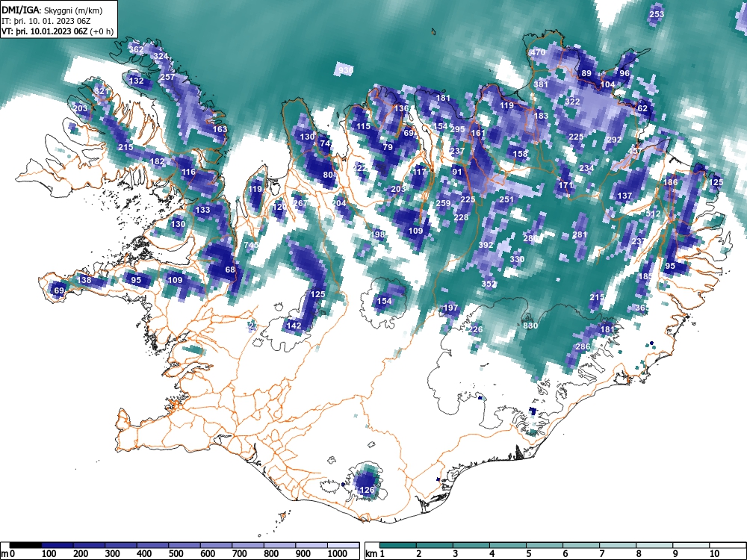Select the 700 m legend swatch

pyautogui.click(x=248, y=545)
